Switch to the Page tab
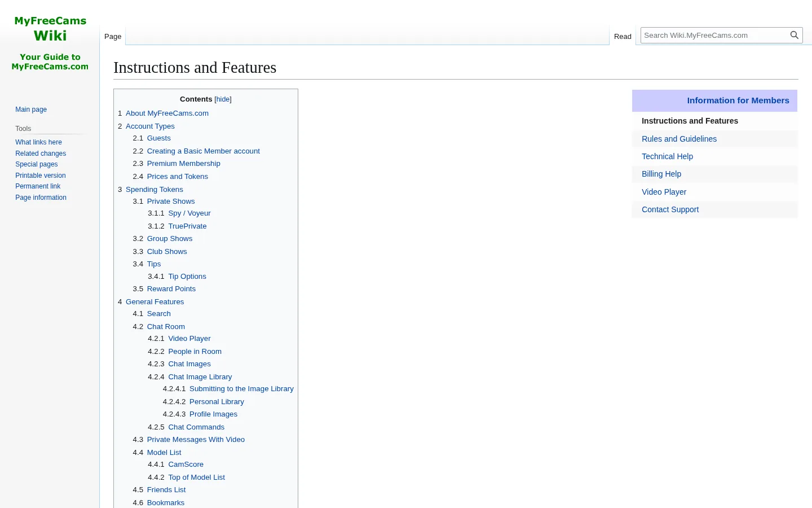812x508 pixels. pyautogui.click(x=113, y=37)
